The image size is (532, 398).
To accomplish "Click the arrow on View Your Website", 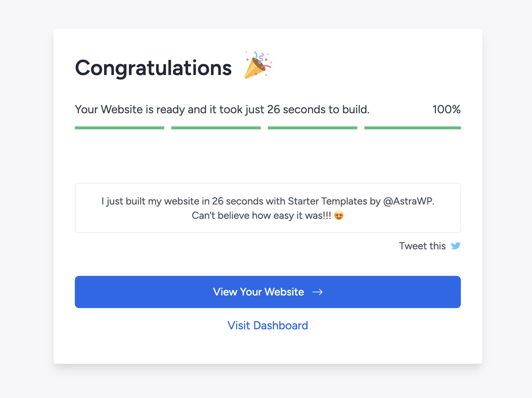I will point(318,292).
